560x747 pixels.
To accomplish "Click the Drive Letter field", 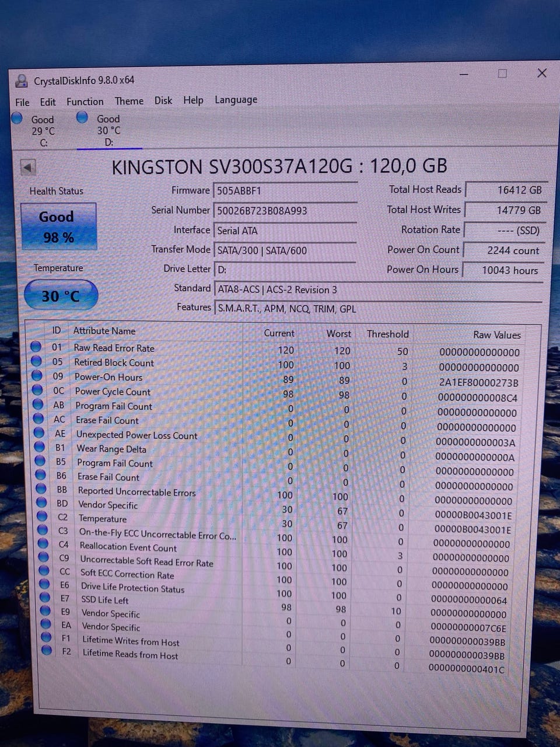I will 285,270.
